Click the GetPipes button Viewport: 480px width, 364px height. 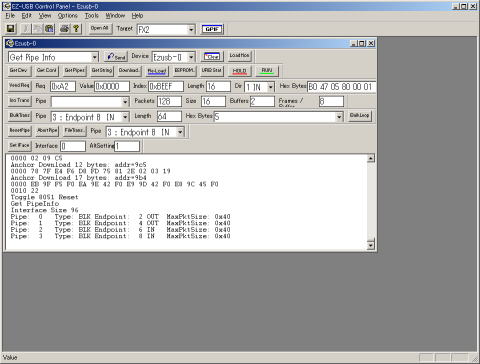click(x=75, y=71)
